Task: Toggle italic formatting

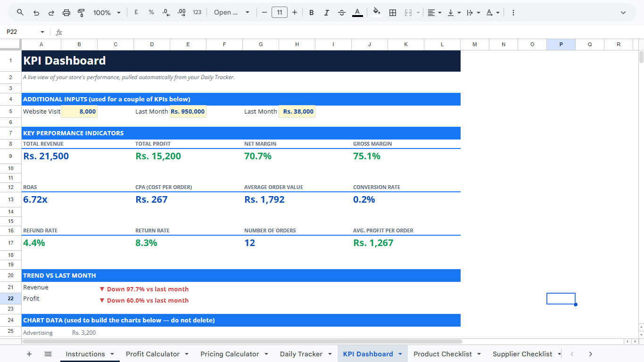Action: (327, 13)
